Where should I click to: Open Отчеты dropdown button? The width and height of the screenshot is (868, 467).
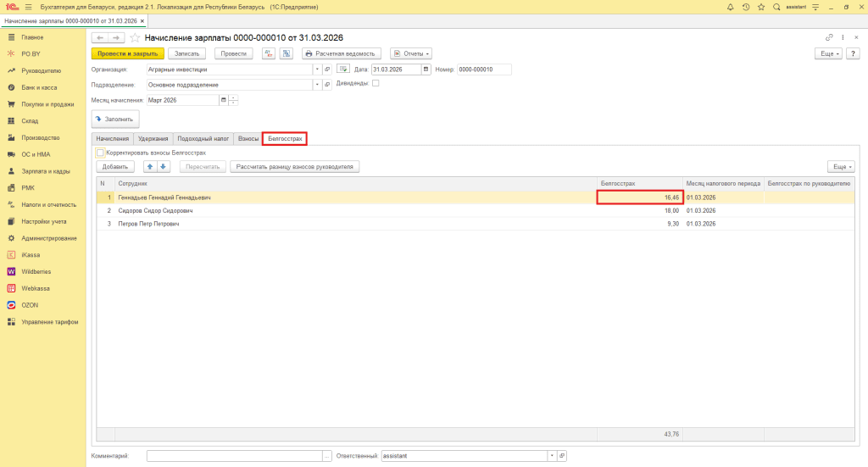point(411,53)
